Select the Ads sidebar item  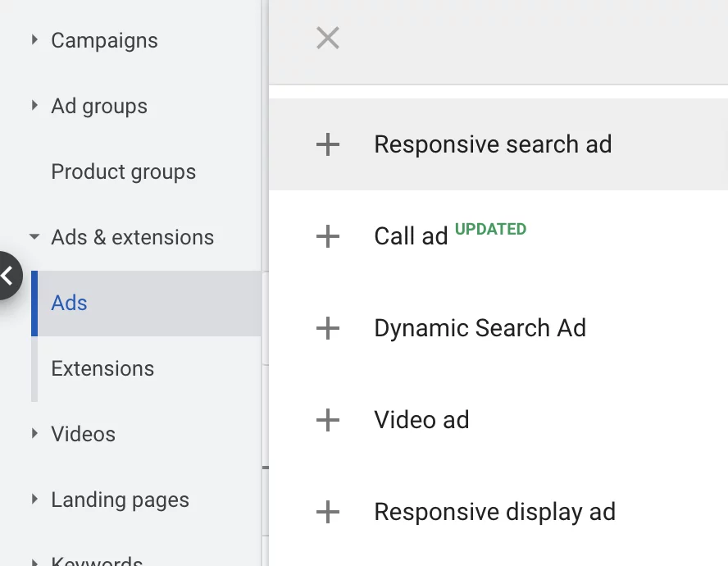[x=70, y=303]
